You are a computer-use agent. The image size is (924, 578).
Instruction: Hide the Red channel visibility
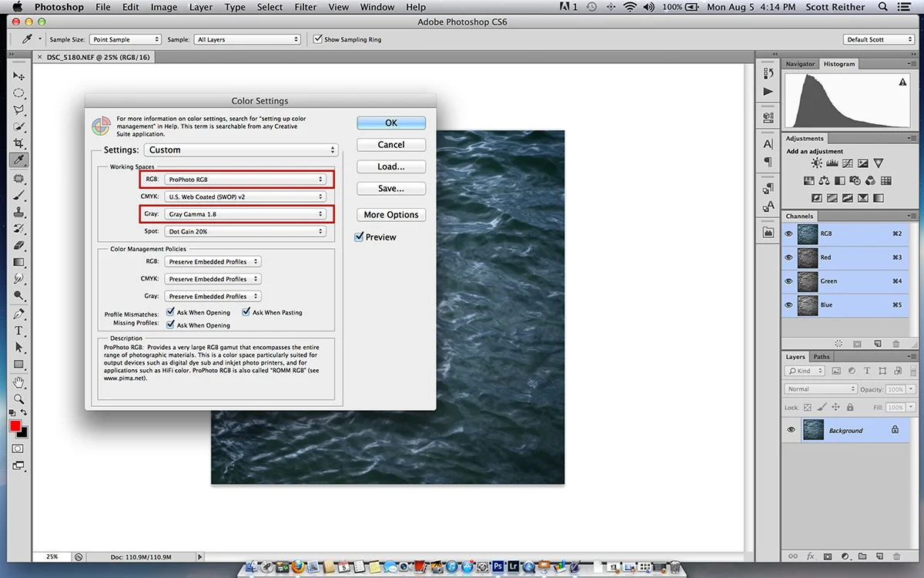[788, 257]
